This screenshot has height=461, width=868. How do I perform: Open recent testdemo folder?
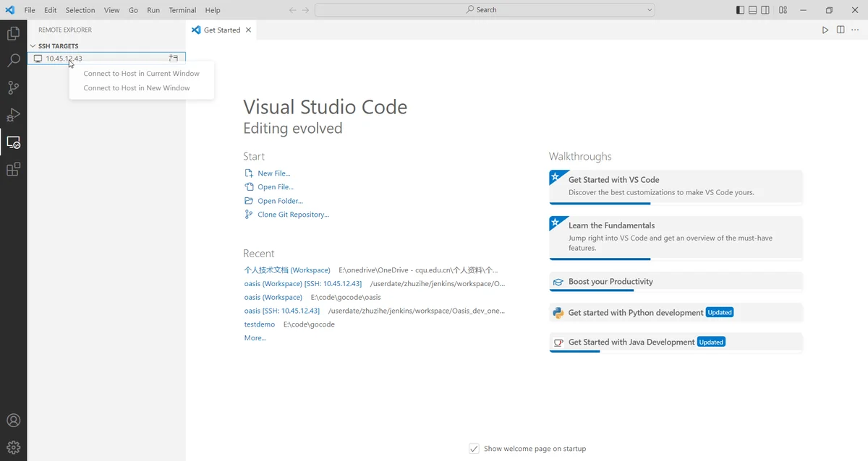tap(260, 324)
